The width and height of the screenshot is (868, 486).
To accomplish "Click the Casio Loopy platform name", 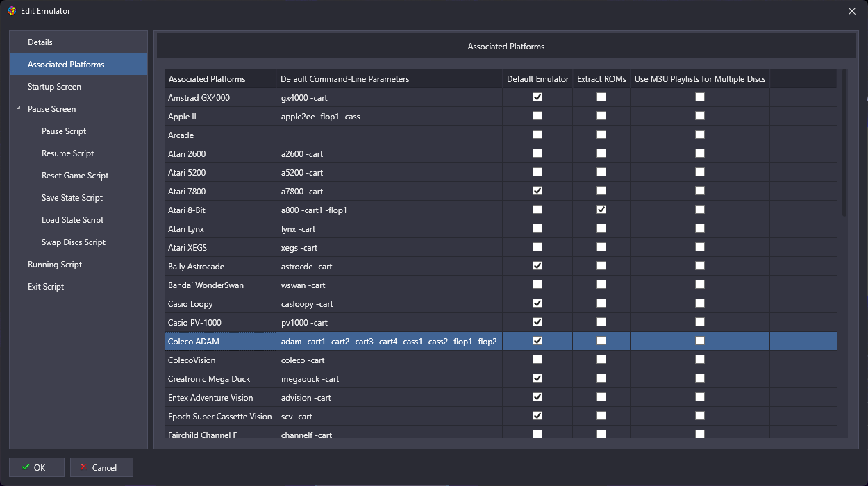I will (x=220, y=304).
